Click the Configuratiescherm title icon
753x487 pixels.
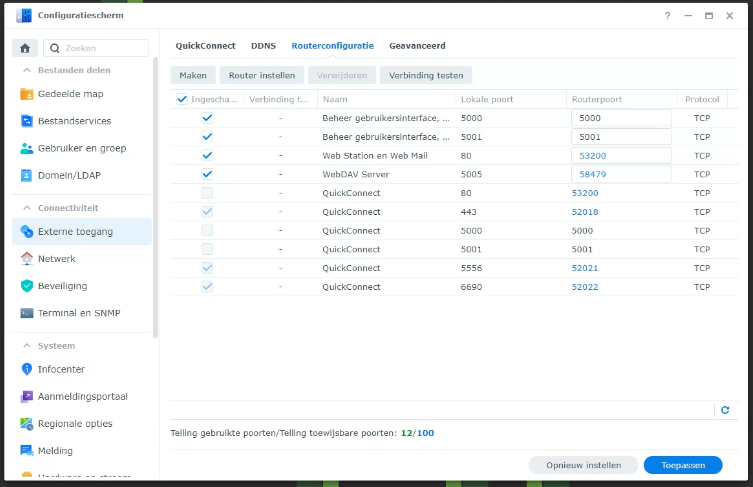24,15
